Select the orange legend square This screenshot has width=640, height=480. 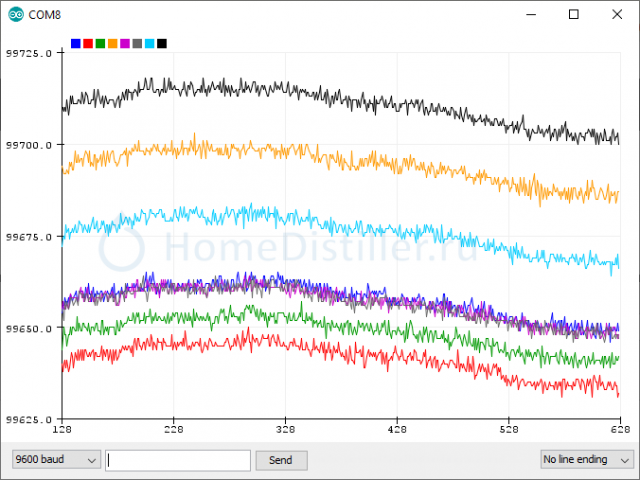click(x=112, y=44)
